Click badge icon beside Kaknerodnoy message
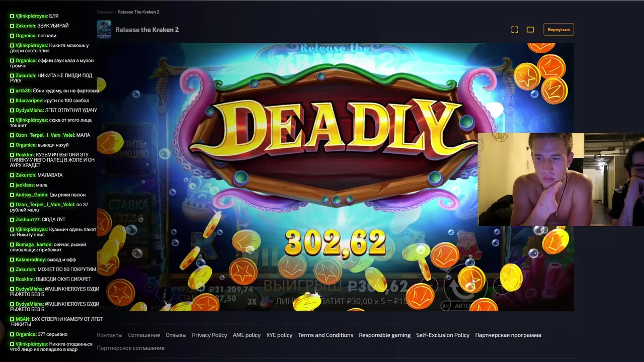644x362 pixels. (12, 259)
